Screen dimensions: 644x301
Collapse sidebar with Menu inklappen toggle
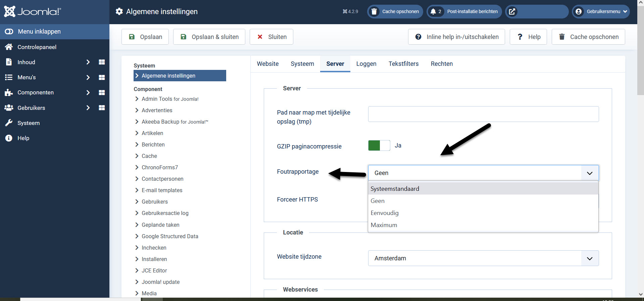pyautogui.click(x=9, y=32)
